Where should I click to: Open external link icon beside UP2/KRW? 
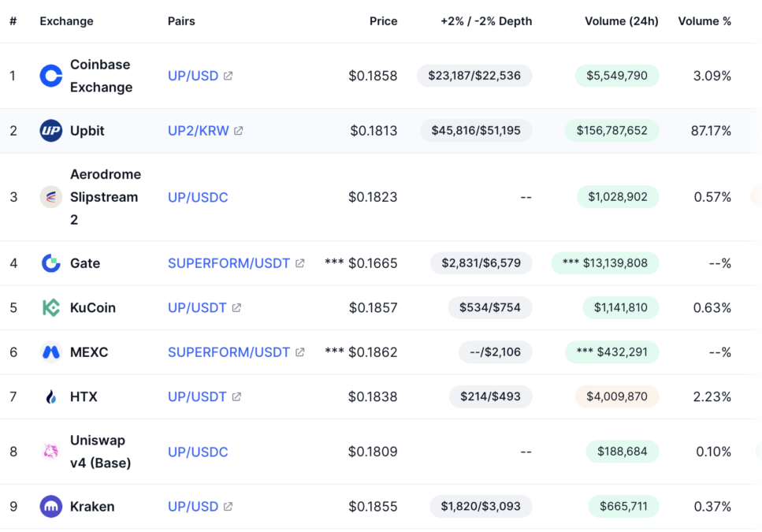pos(239,131)
